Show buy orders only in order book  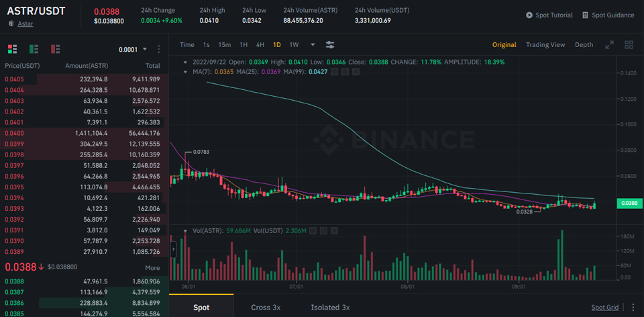34,49
